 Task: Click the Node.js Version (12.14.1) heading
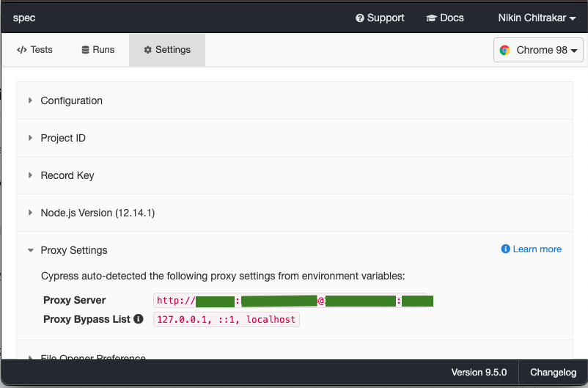pos(98,213)
